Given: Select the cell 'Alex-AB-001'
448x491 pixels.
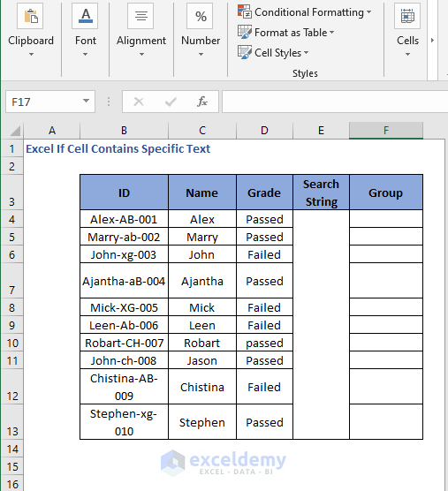Looking at the screenshot, I should click(124, 219).
